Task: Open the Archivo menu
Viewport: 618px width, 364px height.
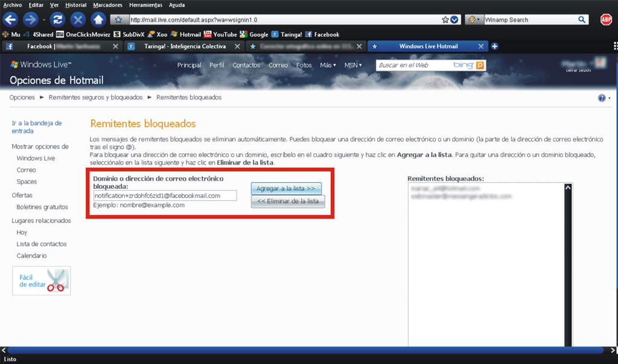Action: tap(13, 5)
